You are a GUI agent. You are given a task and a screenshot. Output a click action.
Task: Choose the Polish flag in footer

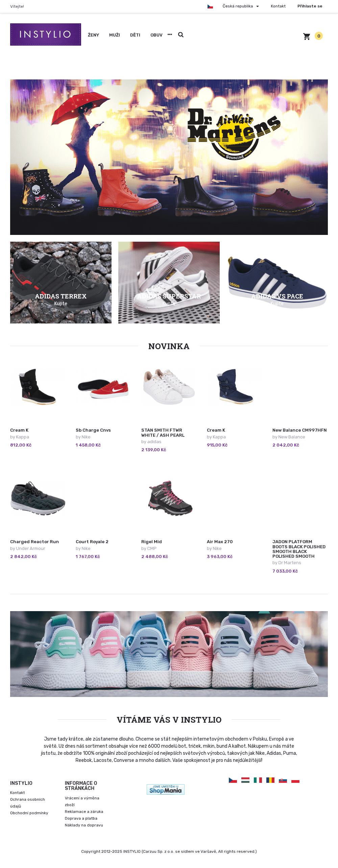(x=295, y=780)
